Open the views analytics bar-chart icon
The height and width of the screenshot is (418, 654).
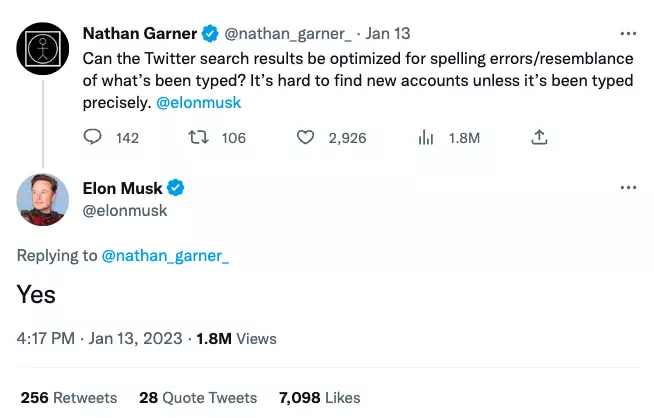point(424,138)
